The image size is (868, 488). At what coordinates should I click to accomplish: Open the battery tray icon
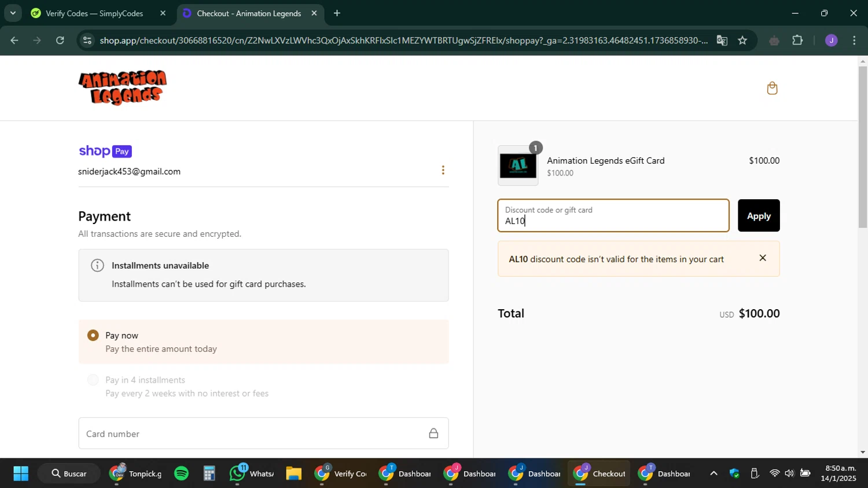pyautogui.click(x=805, y=474)
